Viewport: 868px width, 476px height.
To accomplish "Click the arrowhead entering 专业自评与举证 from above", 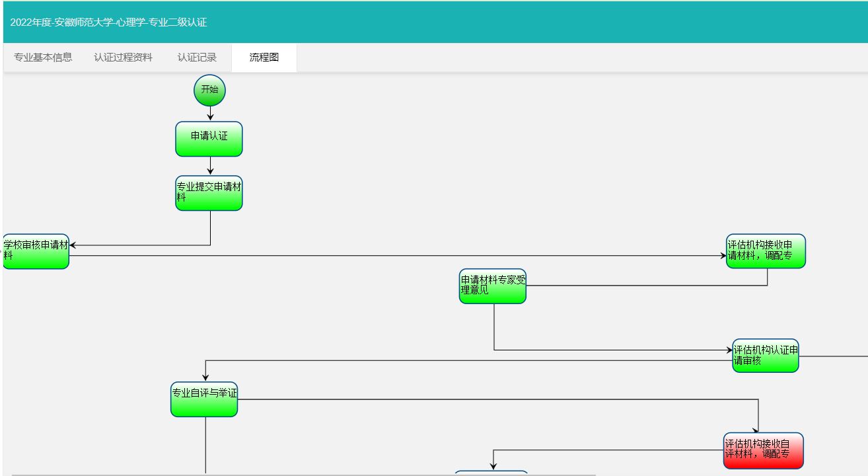I will [205, 377].
